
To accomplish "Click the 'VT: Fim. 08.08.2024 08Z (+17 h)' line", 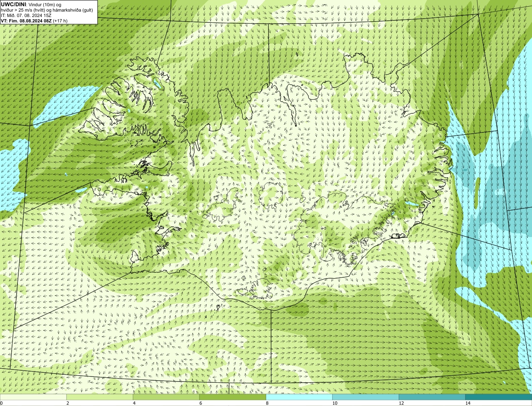I will pos(34,20).
